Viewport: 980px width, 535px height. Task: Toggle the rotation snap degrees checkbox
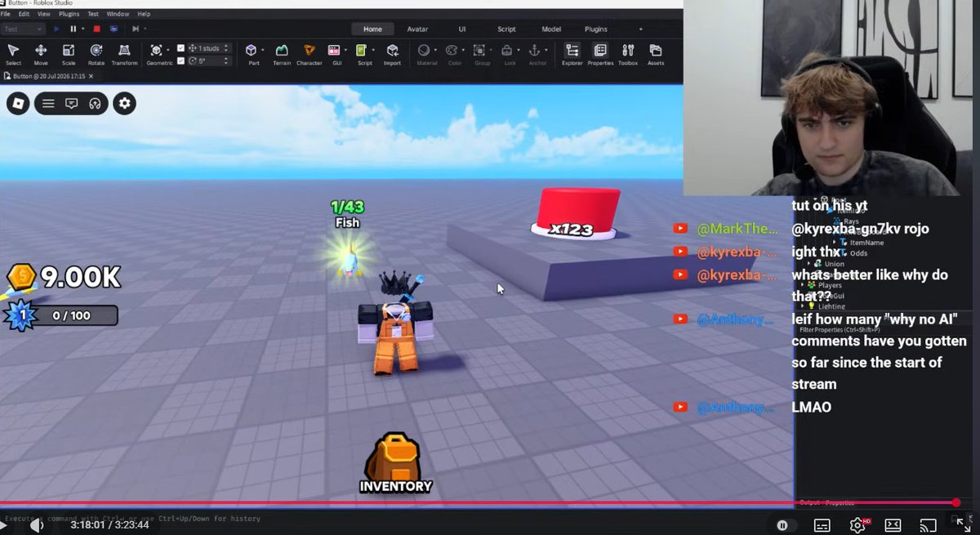click(x=181, y=60)
